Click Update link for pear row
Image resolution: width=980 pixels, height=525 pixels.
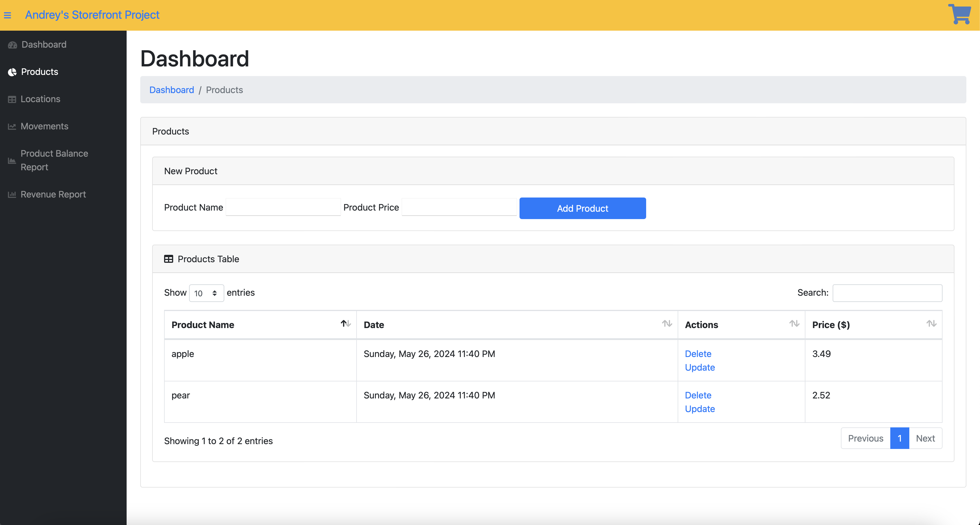(700, 409)
